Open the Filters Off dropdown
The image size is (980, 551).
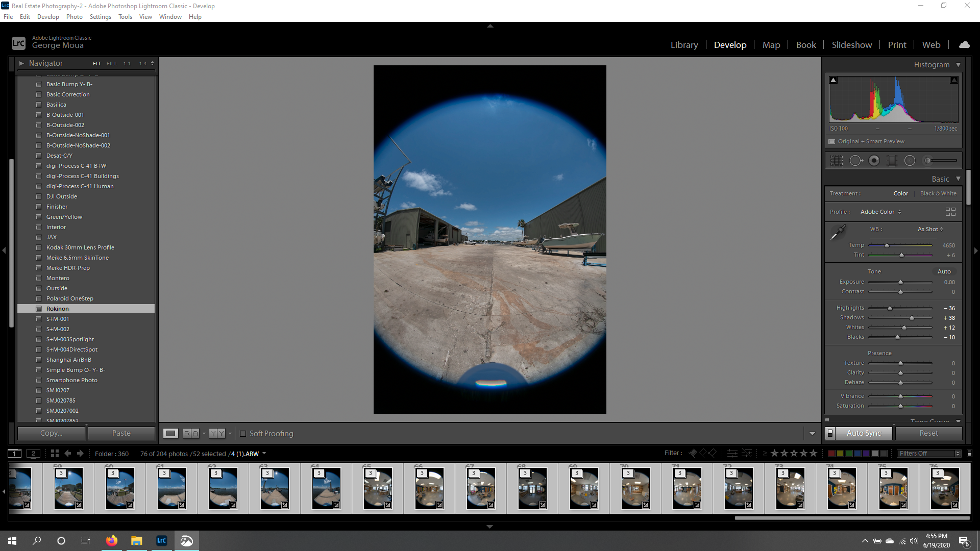(929, 453)
